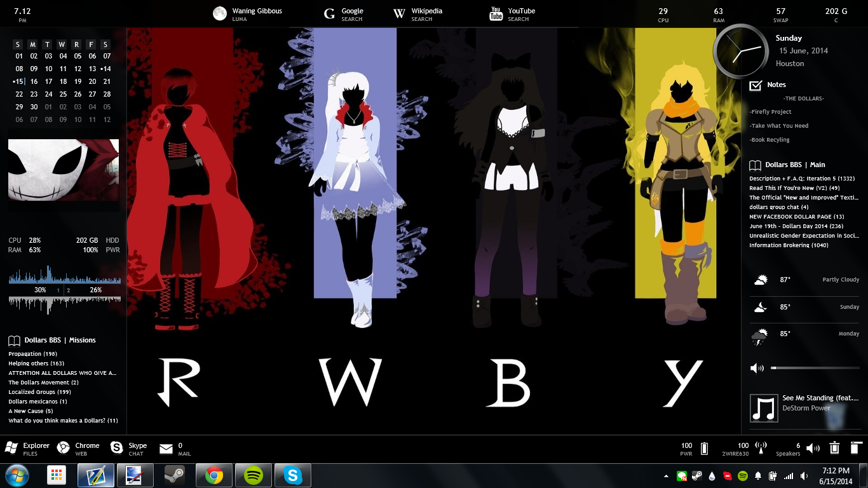Open 'dollars group chat (4)' thread
This screenshot has width=868, height=488.
(x=778, y=207)
